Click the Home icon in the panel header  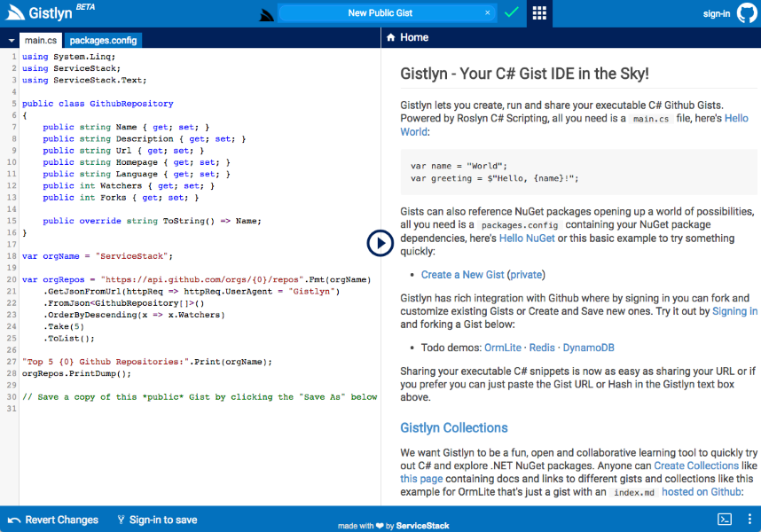(390, 38)
